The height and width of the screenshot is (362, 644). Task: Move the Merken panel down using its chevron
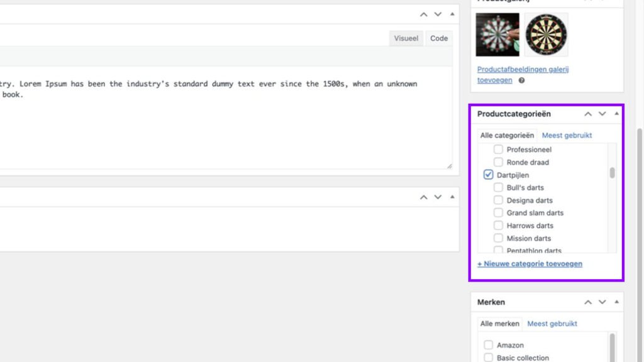(x=602, y=302)
